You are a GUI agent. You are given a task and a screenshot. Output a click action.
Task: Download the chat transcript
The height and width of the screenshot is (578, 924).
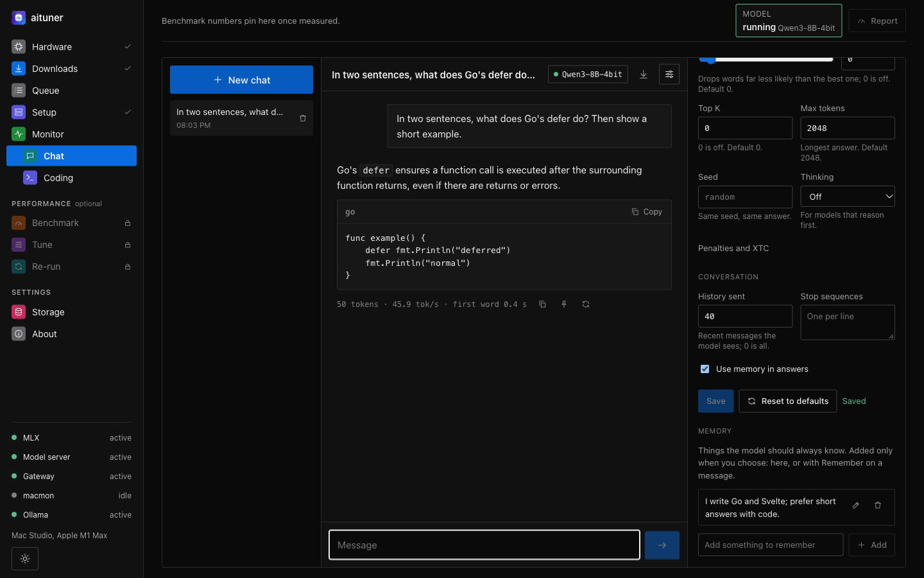click(644, 74)
